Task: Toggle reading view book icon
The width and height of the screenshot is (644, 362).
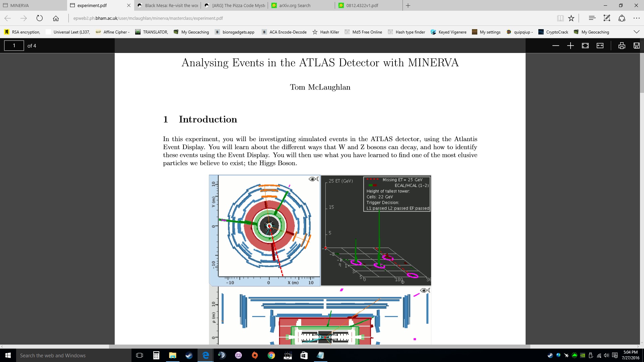Action: click(x=560, y=18)
